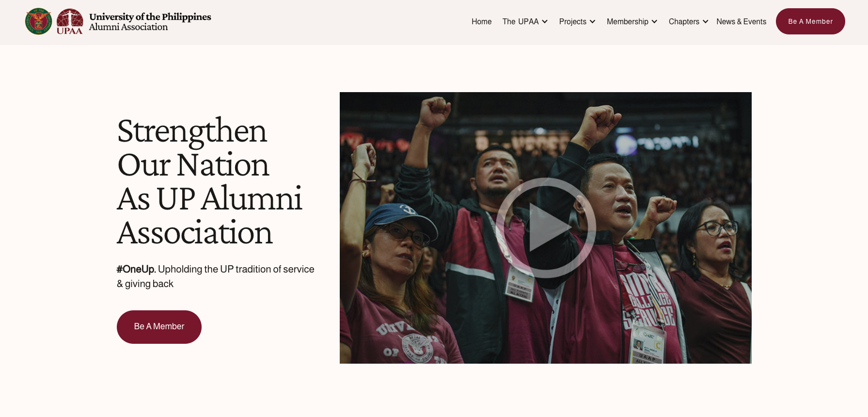Click the UP university seal icon
Viewport: 868px width, 417px height.
(39, 21)
